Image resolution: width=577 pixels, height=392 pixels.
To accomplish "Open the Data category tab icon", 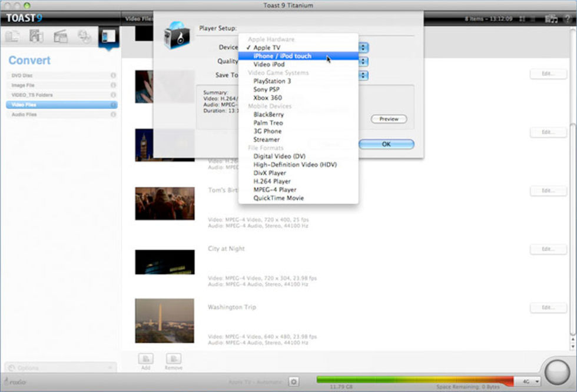I will [x=12, y=36].
